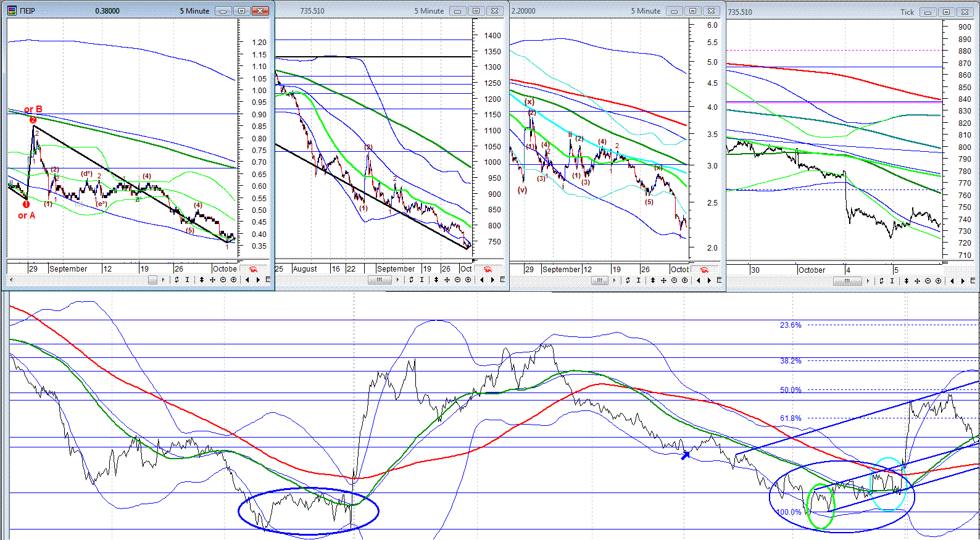Screen dimensions: 980x540
Task: Select I-beam cursor in the Tick chart
Action: coord(892,281)
